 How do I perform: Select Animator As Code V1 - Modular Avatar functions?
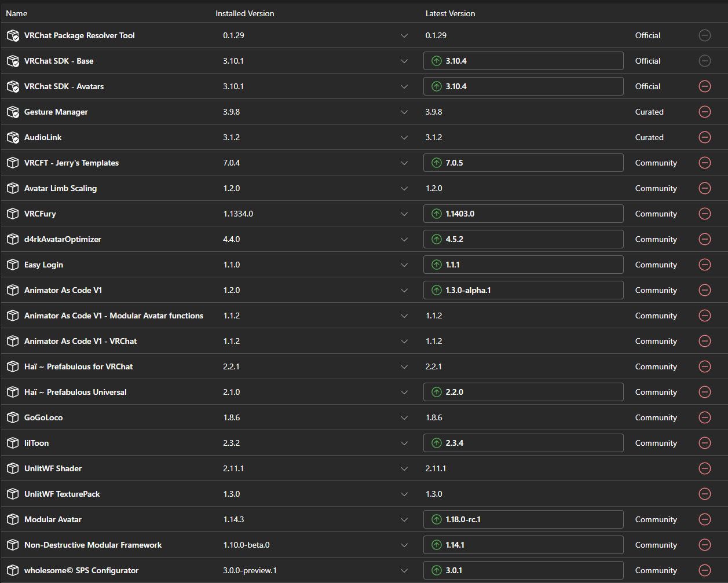pyautogui.click(x=114, y=316)
